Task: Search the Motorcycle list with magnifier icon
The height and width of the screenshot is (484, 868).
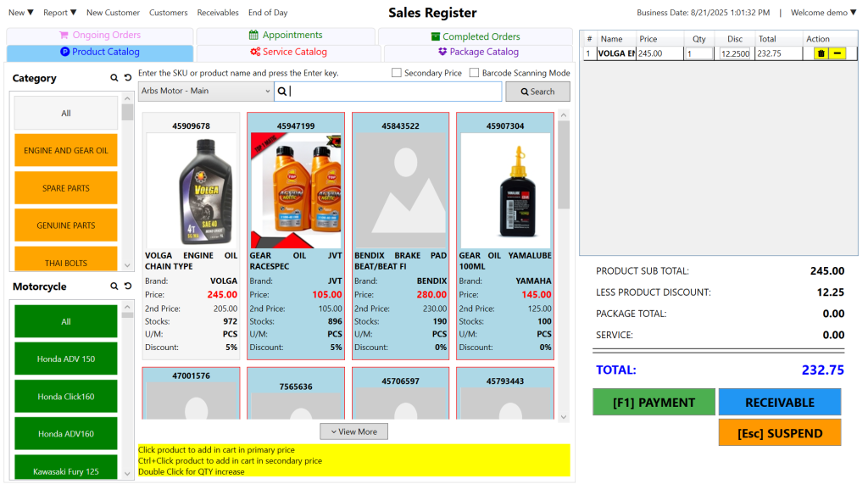Action: pos(114,287)
